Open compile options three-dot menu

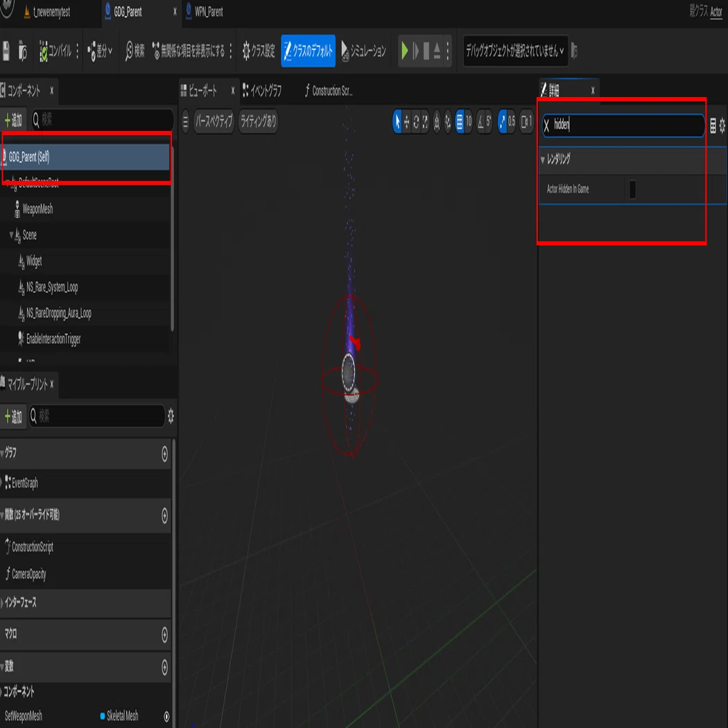(x=77, y=51)
